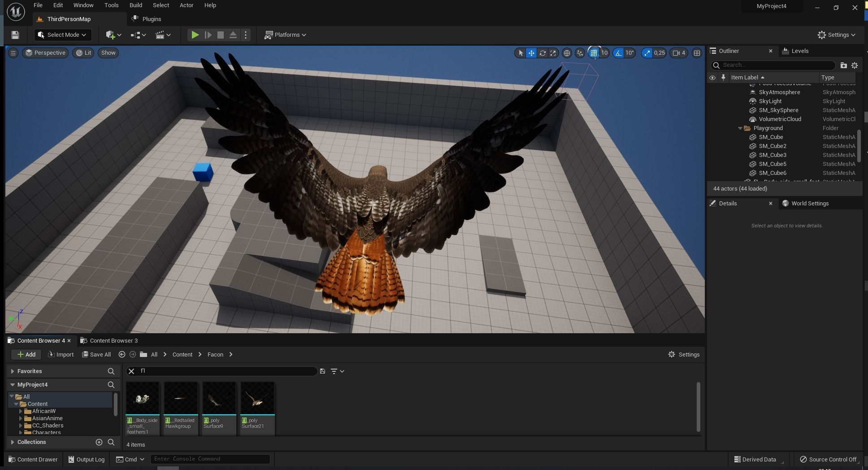Open play mode options three-dot menu
The height and width of the screenshot is (470, 868).
click(x=246, y=35)
